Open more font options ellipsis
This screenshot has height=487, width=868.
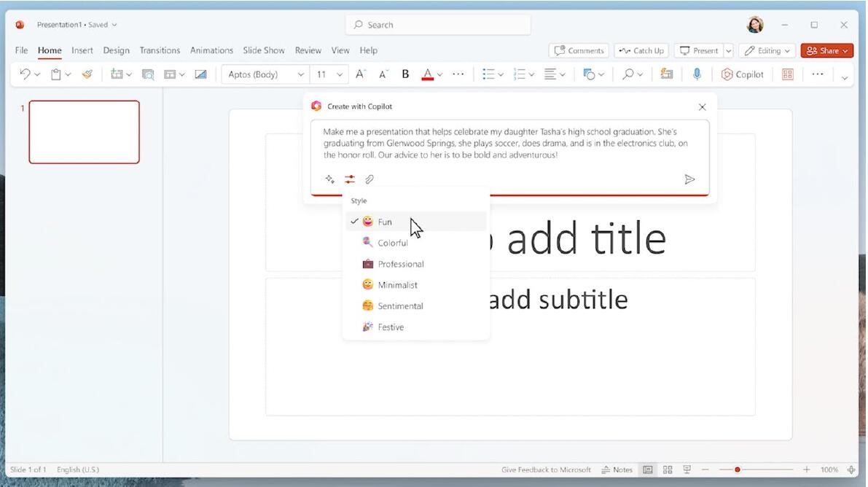coord(458,74)
